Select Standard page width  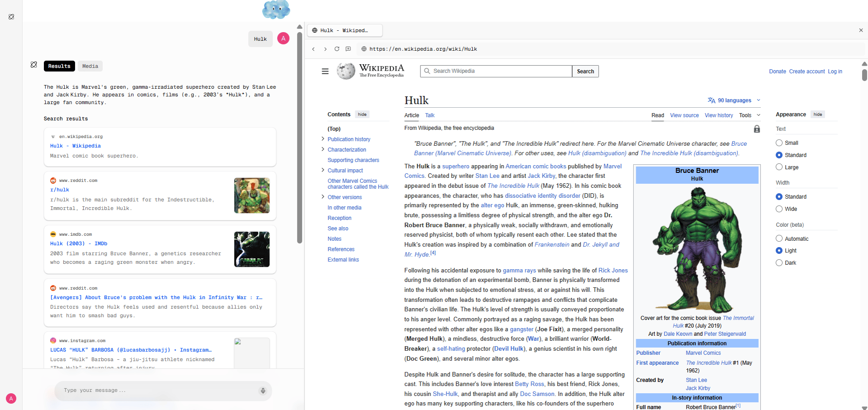(779, 197)
